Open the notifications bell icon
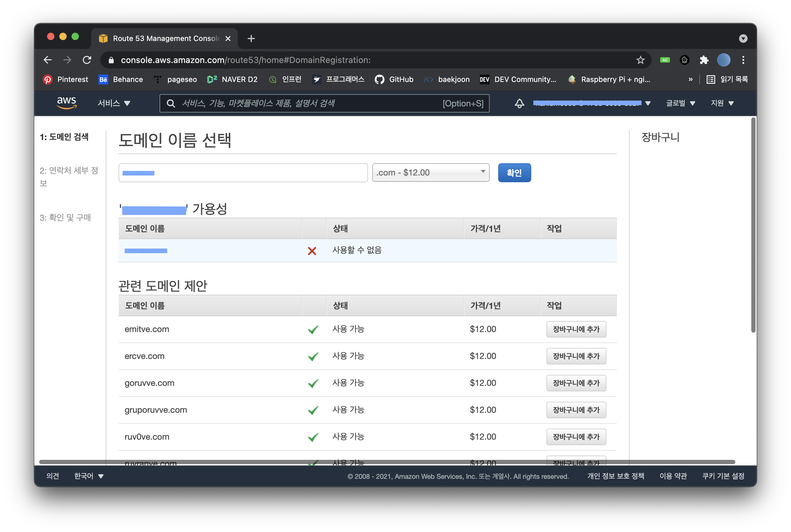Viewport: 791px width, 532px height. (x=519, y=103)
